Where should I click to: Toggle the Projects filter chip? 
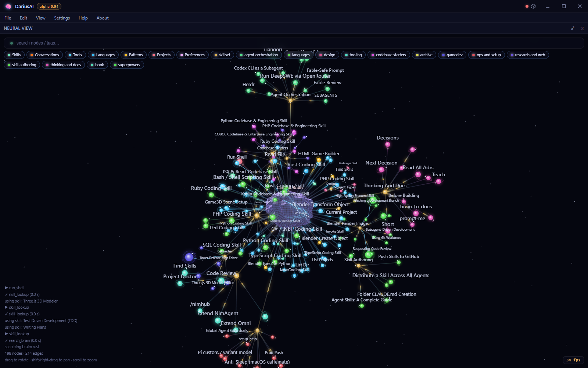(161, 55)
